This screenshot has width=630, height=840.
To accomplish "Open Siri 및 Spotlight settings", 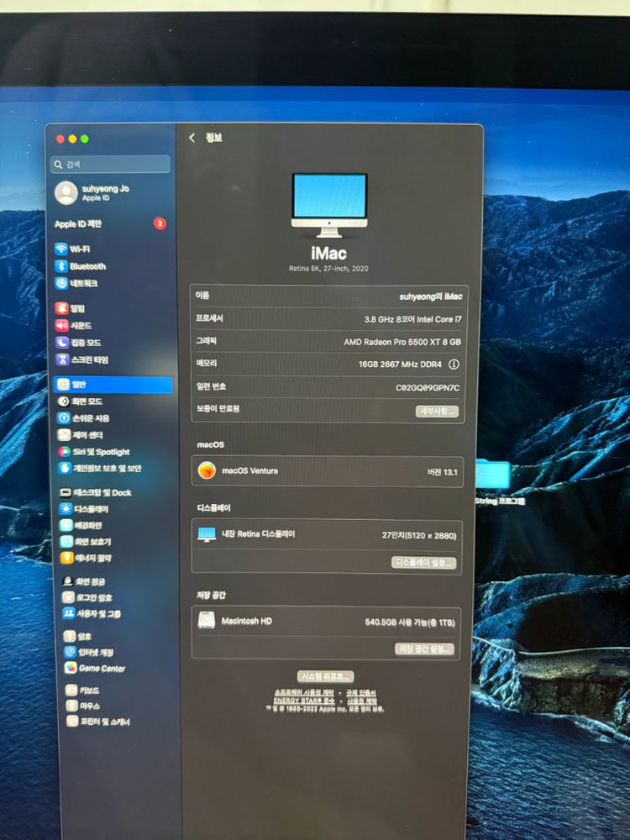I will (x=100, y=452).
